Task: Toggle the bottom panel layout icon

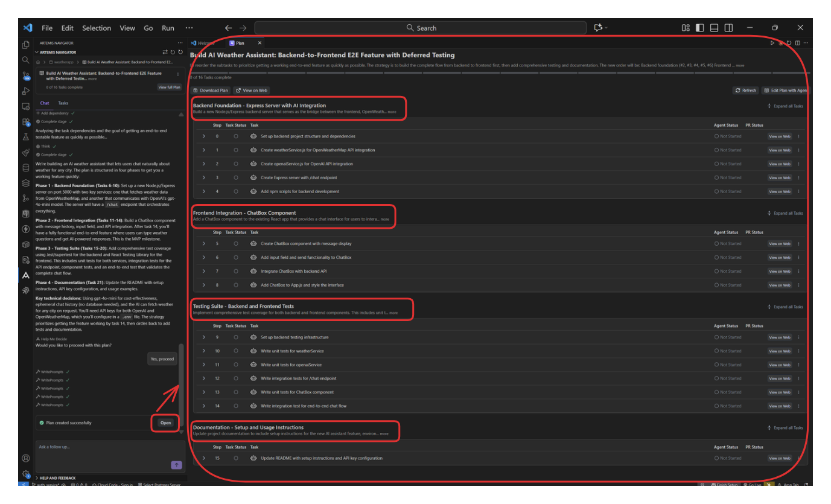Action: 714,28
